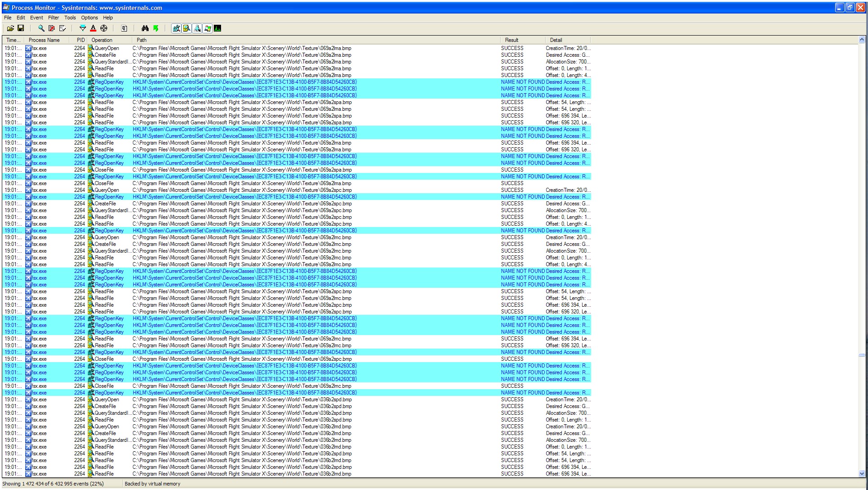Click the 'Backed by virtual memory' status text
868x490 pixels.
click(x=152, y=484)
